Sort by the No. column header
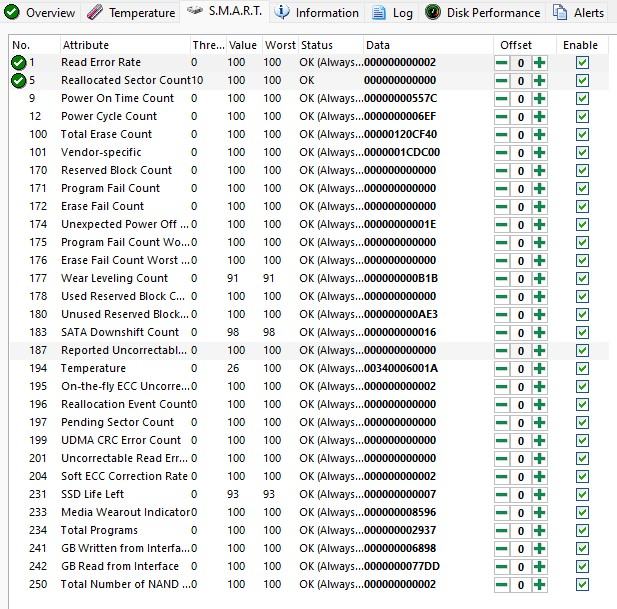This screenshot has width=617, height=609. pos(35,45)
